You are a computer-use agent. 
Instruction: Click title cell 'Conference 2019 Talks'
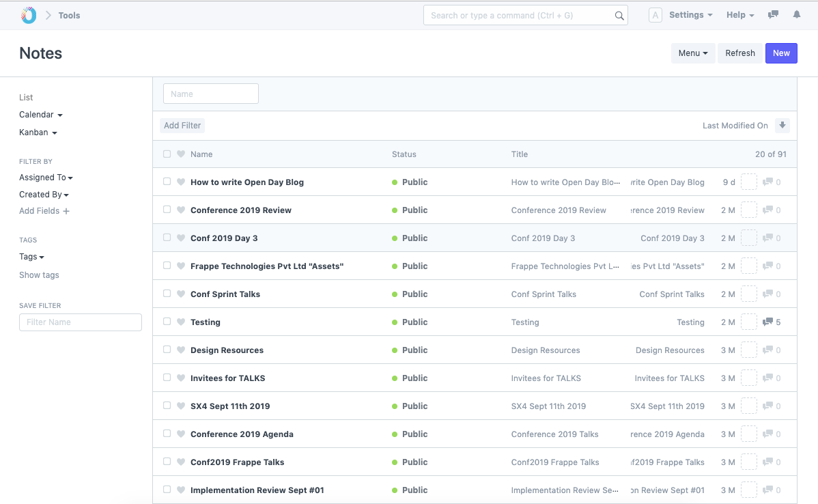(x=554, y=434)
